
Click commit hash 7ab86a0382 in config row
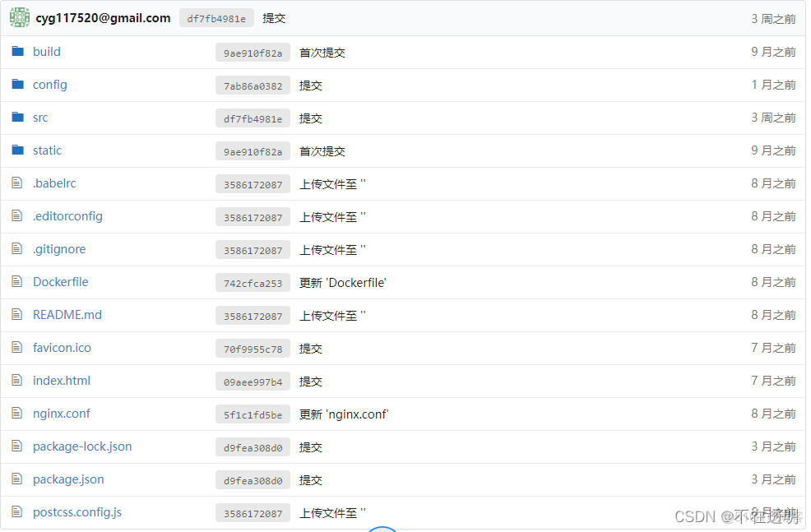coord(253,86)
